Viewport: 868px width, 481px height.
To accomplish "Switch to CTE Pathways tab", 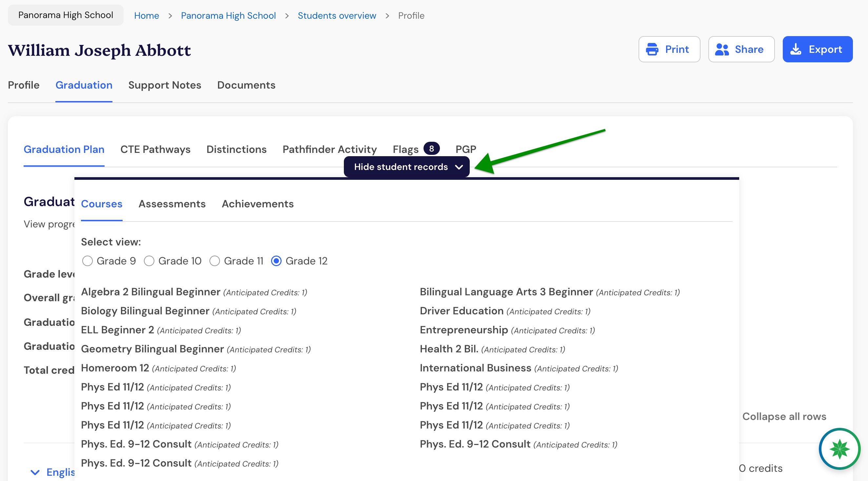I will pos(155,149).
